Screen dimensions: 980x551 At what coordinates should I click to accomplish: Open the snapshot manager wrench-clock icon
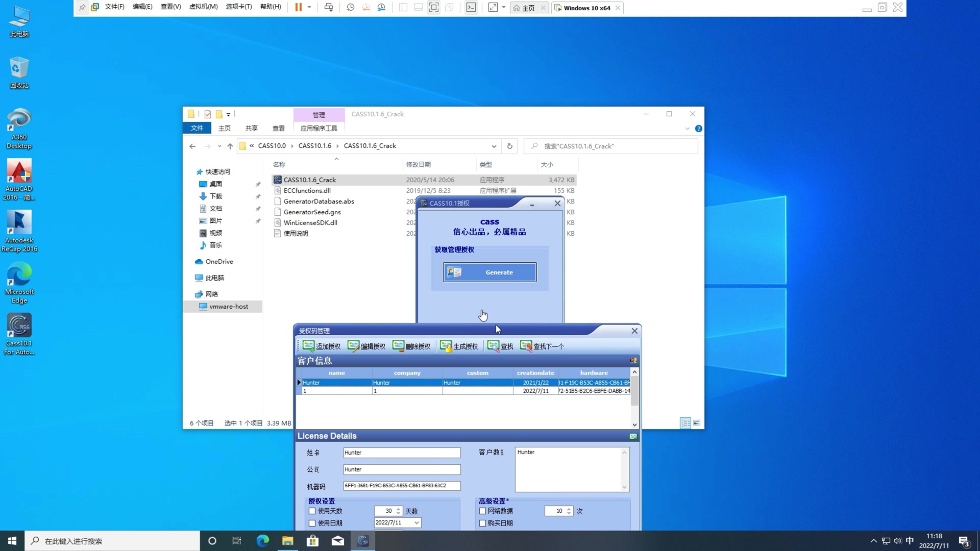coord(381,7)
